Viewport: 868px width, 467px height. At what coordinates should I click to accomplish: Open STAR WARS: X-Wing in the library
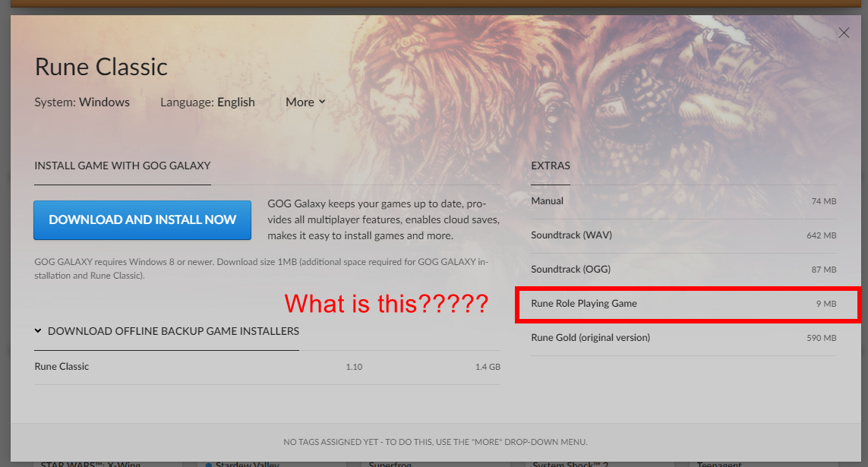pos(91,463)
